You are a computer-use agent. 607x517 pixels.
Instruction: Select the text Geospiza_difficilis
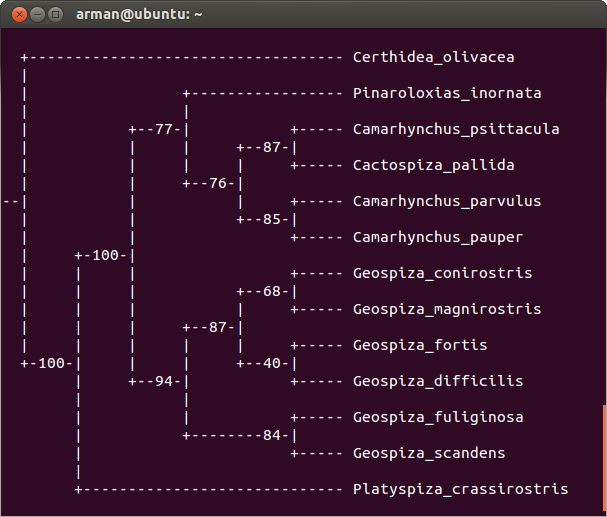(x=438, y=381)
